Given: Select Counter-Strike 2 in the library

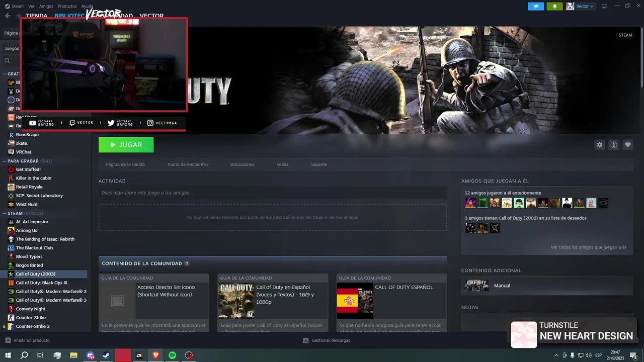Looking at the screenshot, I should click(x=32, y=326).
